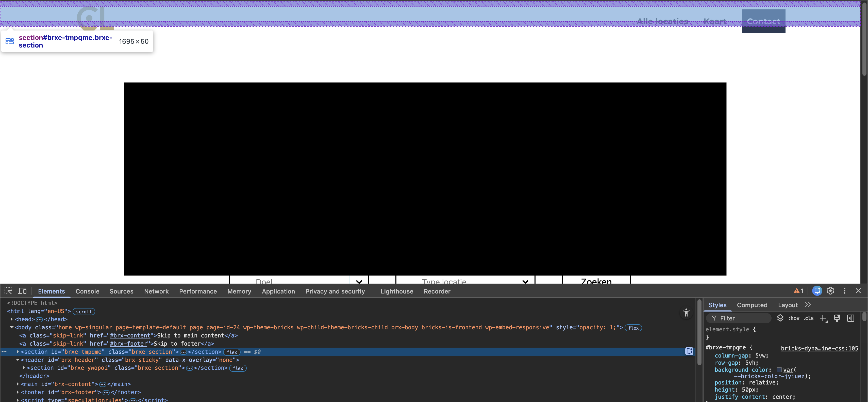This screenshot has height=402, width=868.
Task: Toggle the computed styles sidebar icon
Action: pos(851,318)
